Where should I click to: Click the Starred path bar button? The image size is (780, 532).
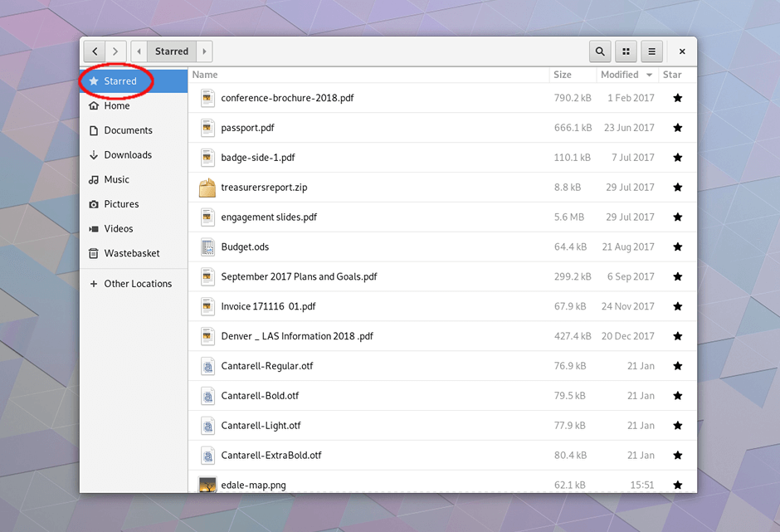point(172,51)
